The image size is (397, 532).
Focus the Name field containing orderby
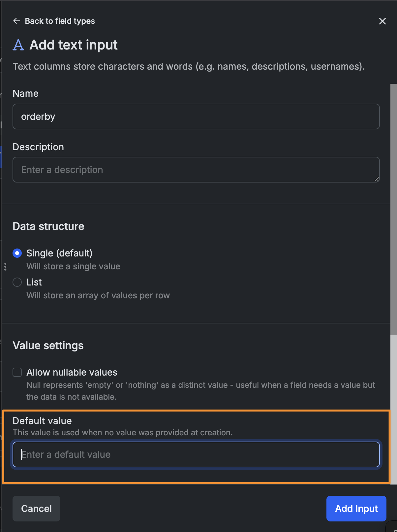tap(196, 116)
